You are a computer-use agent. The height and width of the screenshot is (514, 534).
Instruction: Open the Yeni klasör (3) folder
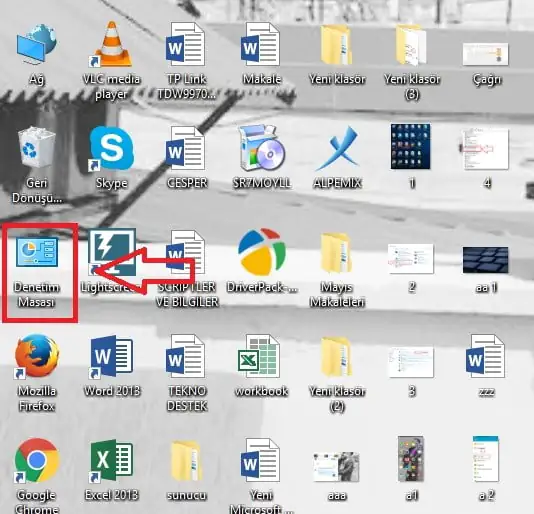tap(411, 46)
